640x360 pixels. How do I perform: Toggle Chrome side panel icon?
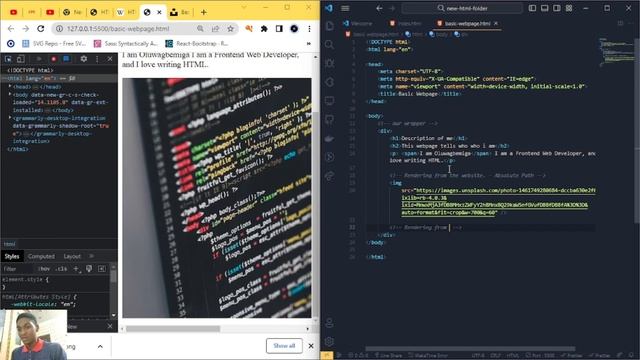tap(279, 29)
